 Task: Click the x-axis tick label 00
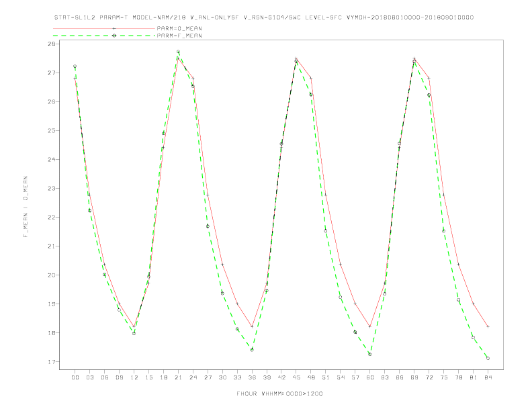[x=75, y=377]
